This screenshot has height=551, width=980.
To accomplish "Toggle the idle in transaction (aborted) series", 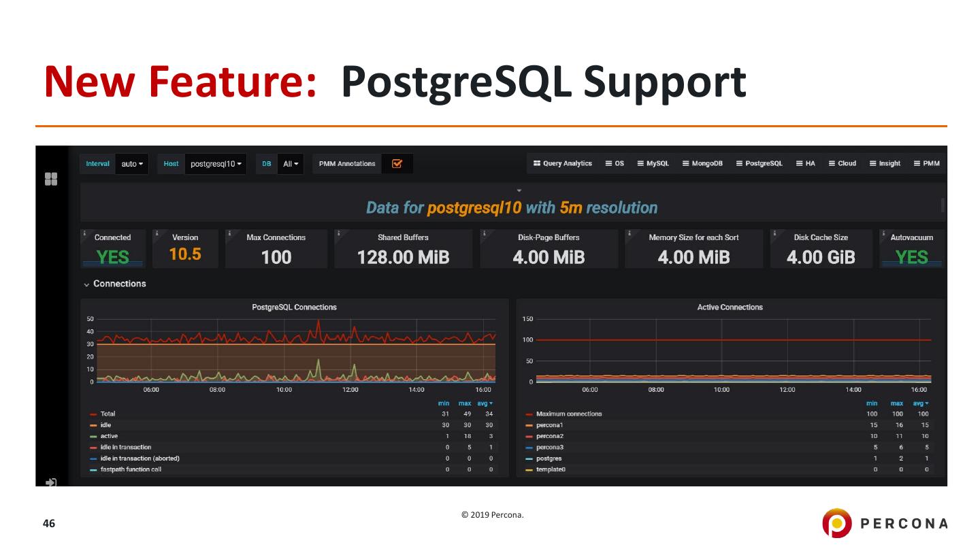I will click(140, 458).
